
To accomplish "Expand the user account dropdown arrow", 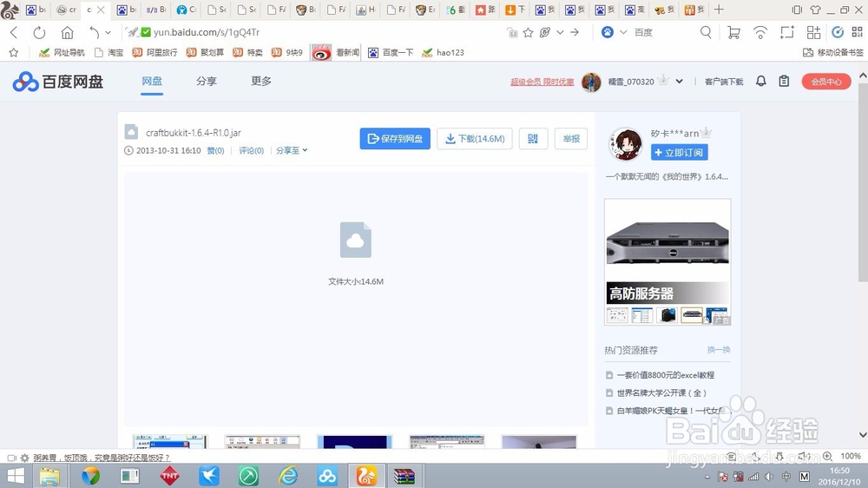I will 680,82.
